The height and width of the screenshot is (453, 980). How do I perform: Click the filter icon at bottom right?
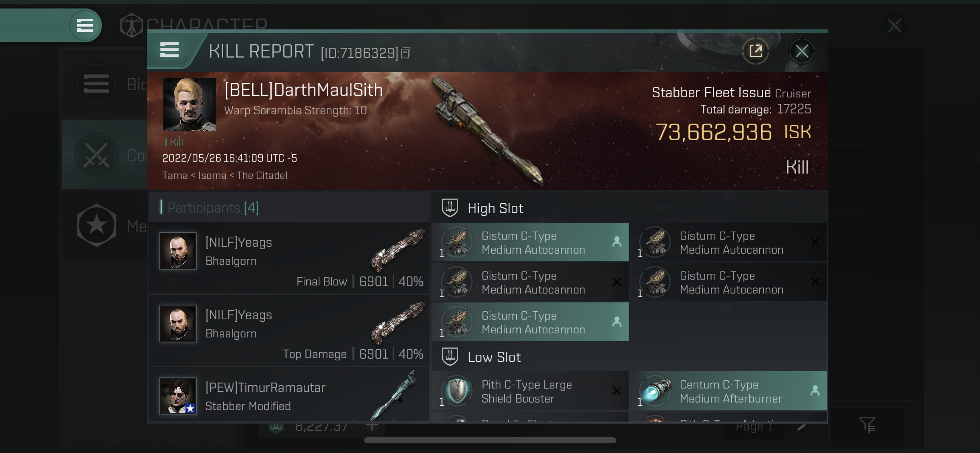(x=867, y=424)
